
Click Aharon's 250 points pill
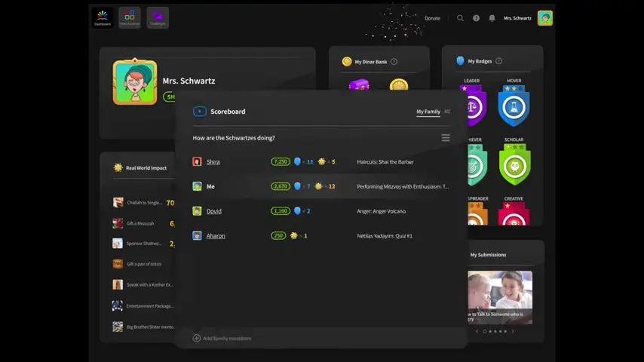coord(278,235)
